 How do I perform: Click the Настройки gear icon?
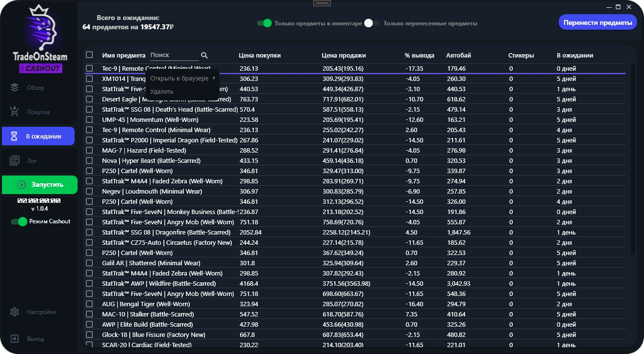pyautogui.click(x=15, y=312)
